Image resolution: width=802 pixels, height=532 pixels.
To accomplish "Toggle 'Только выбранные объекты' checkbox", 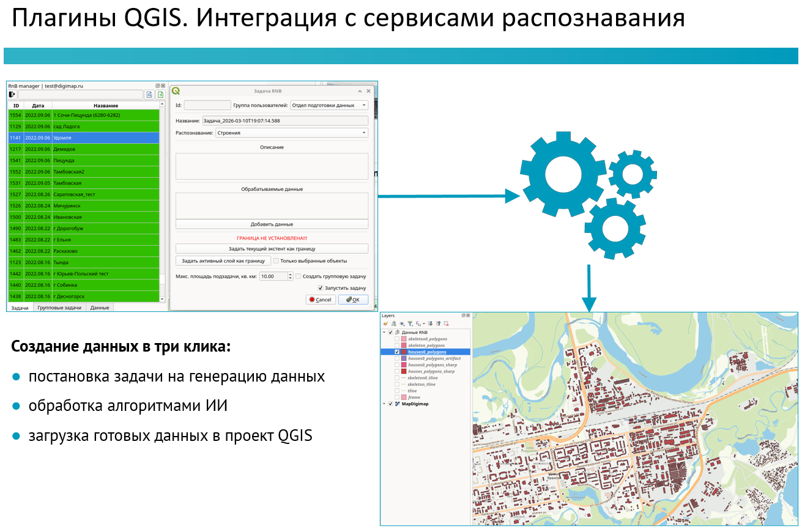I will click(276, 260).
